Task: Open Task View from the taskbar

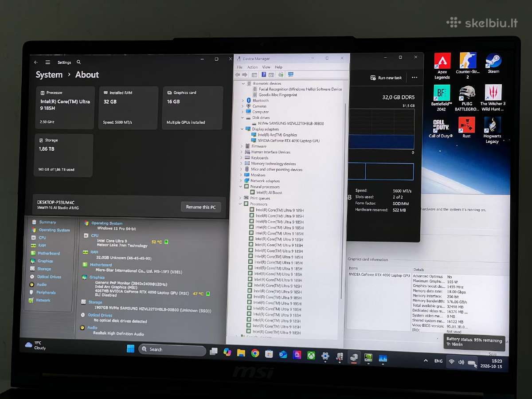Action: [214, 351]
